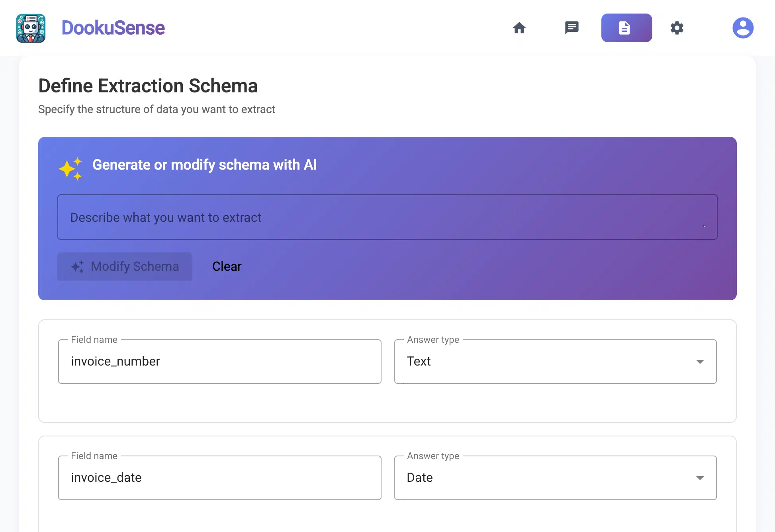Open the chat messages icon
This screenshot has height=532, width=775.
[571, 28]
